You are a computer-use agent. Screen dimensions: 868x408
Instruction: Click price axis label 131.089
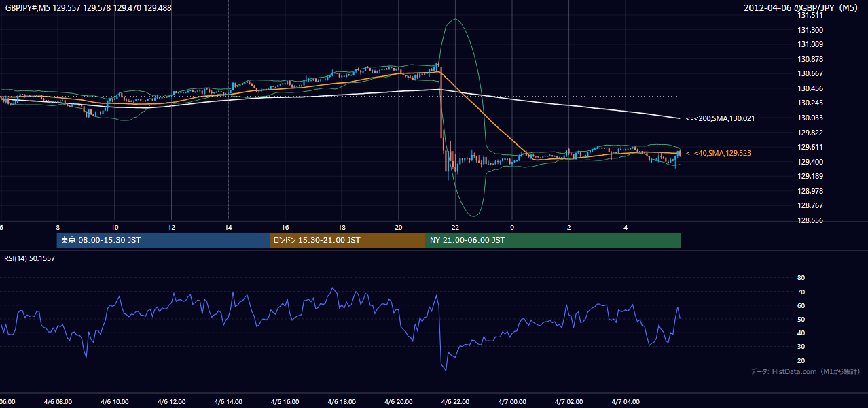point(810,44)
